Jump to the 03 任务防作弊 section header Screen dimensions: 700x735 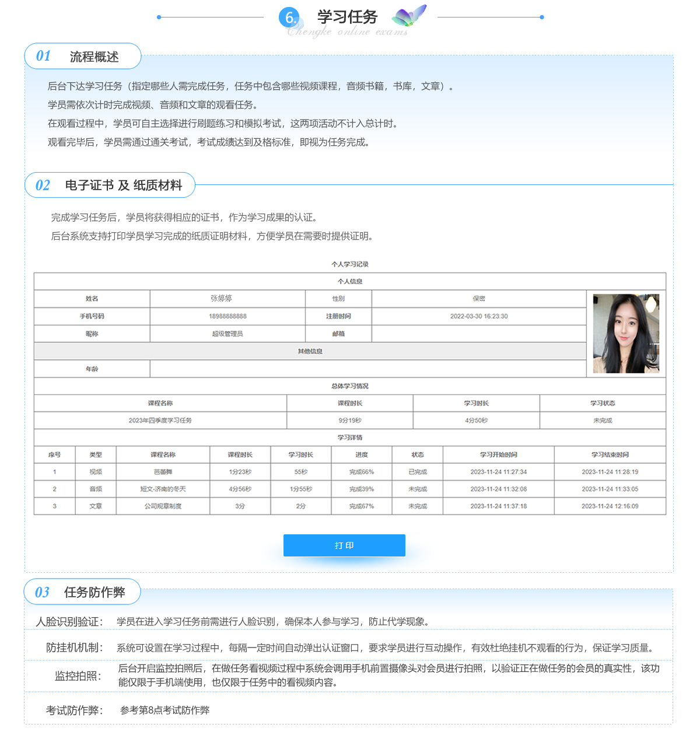click(82, 593)
